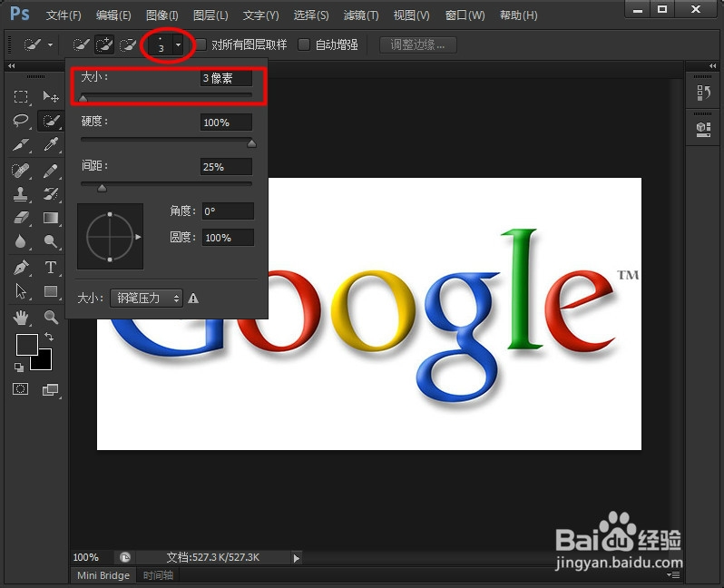Click the spacing slider handle
Screen dimensions: 724x588
pos(102,188)
